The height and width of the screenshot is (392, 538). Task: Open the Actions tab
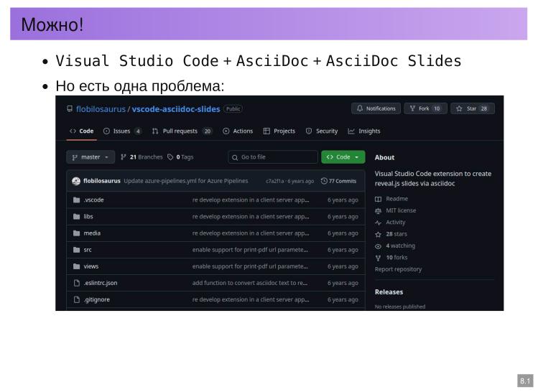click(238, 131)
